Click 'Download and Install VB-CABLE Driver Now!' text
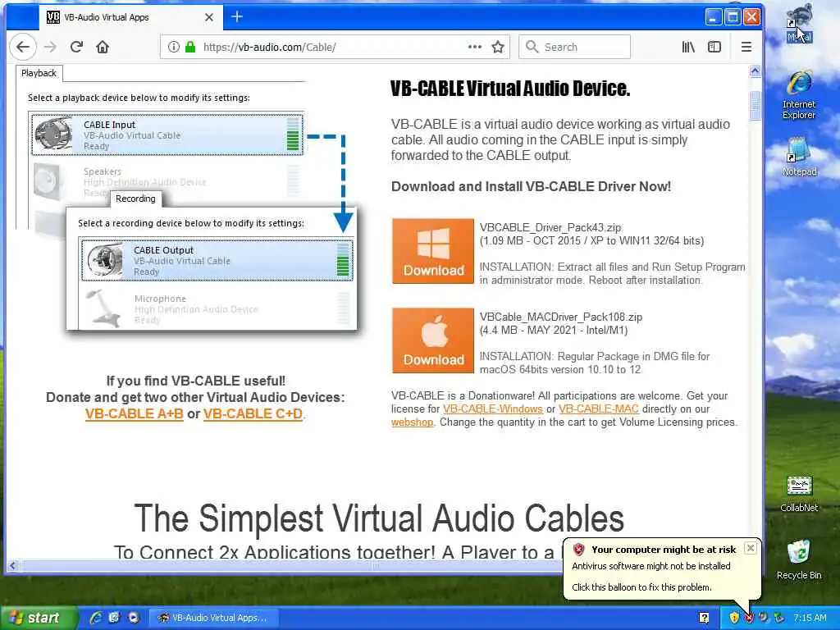This screenshot has width=840, height=630. pos(531,186)
